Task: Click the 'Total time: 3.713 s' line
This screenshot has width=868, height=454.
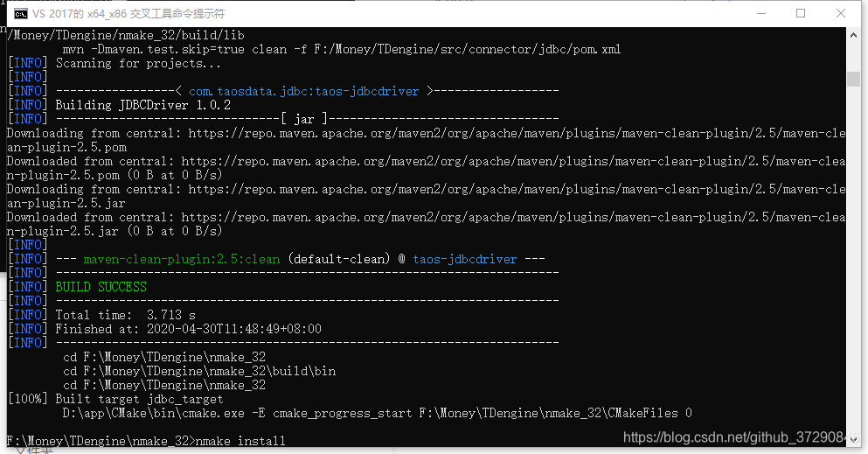Action: [x=125, y=315]
